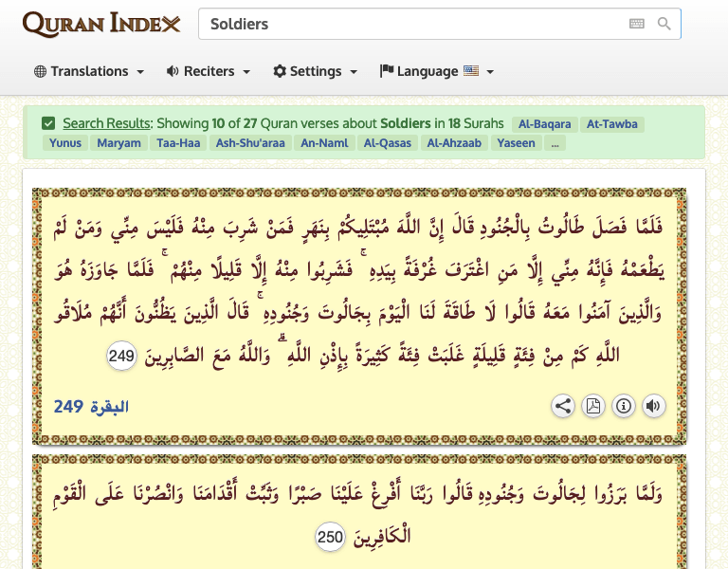Open the virtual keyboard icon in the search box
Image resolution: width=728 pixels, height=569 pixels.
tap(637, 24)
